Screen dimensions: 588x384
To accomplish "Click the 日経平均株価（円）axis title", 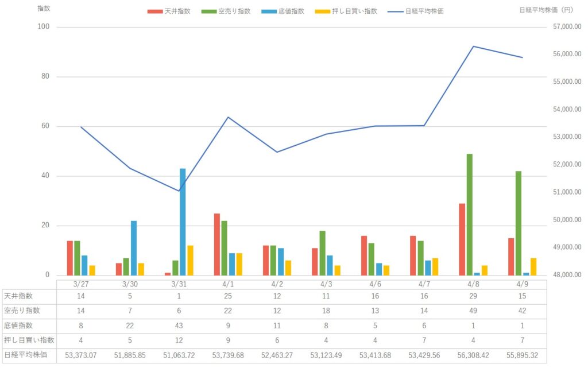I will click(x=546, y=9).
